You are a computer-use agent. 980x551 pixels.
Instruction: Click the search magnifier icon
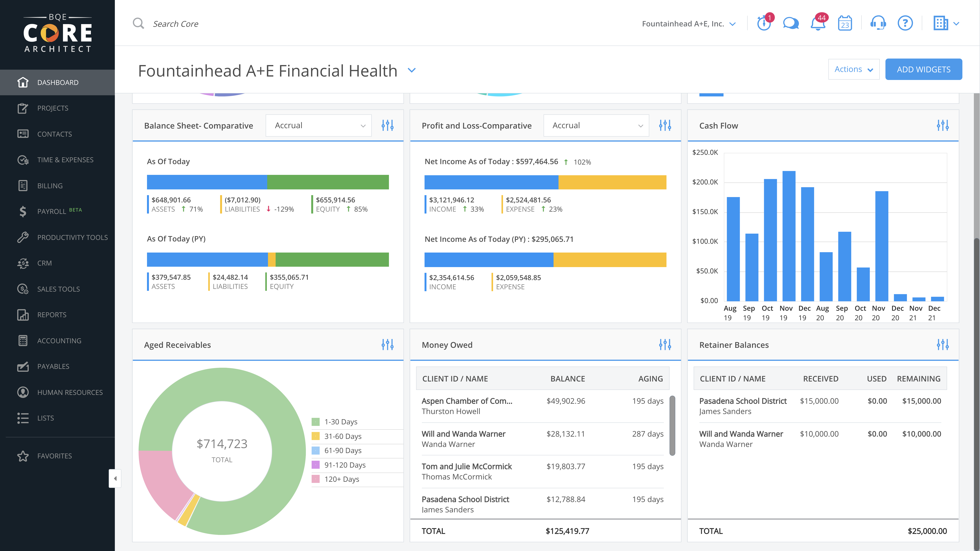pos(138,24)
